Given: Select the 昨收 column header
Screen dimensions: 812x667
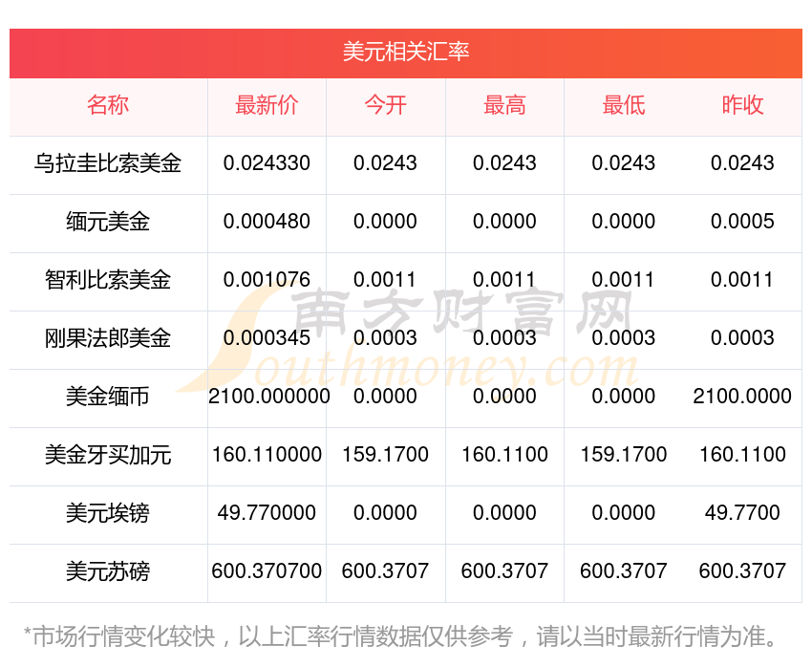Looking at the screenshot, I should tap(742, 105).
